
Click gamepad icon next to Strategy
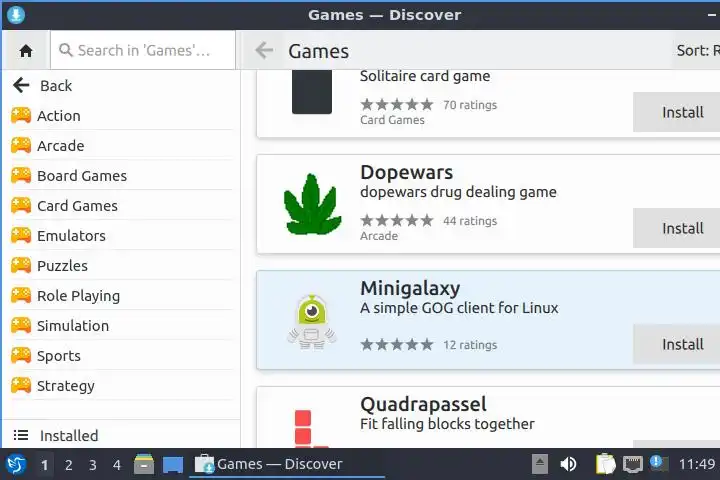[x=21, y=385]
